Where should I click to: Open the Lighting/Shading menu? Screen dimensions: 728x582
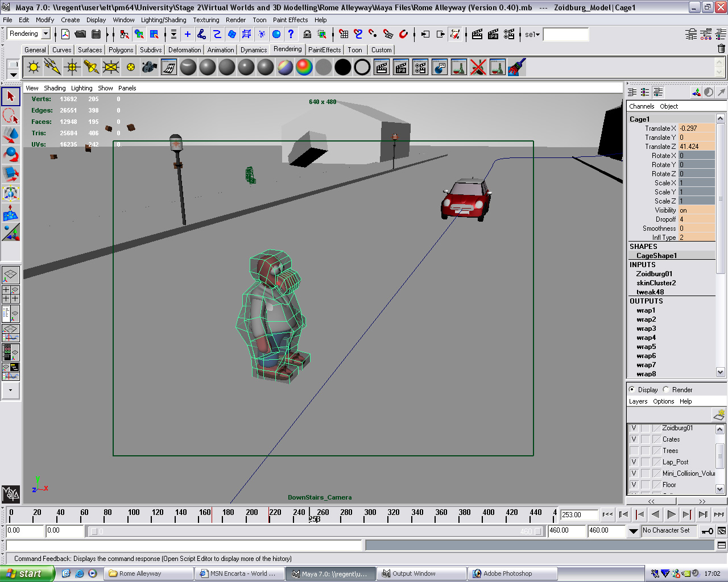tap(163, 20)
